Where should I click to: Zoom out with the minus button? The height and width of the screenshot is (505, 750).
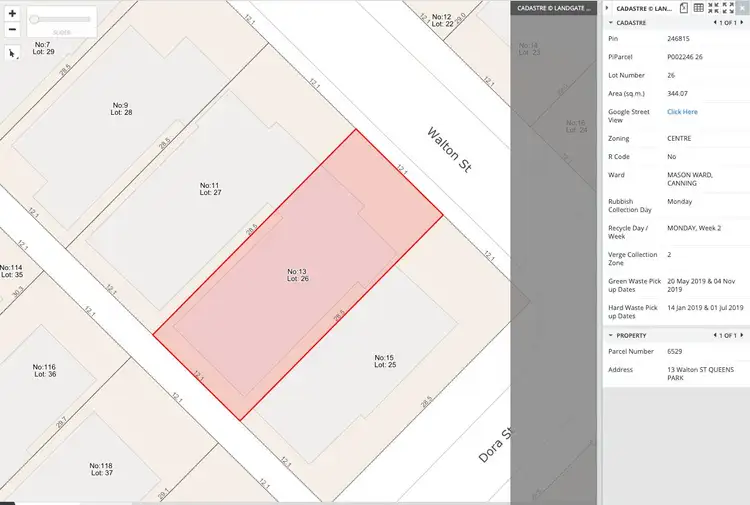[x=12, y=29]
